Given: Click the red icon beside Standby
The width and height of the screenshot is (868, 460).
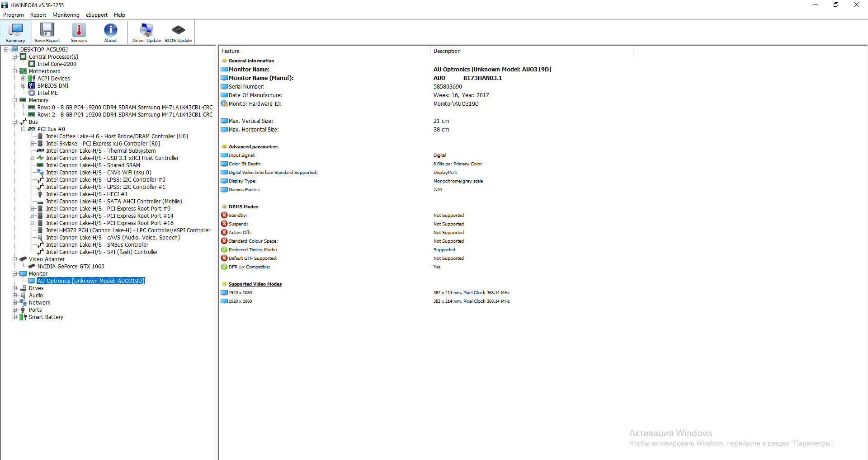Looking at the screenshot, I should tap(224, 215).
